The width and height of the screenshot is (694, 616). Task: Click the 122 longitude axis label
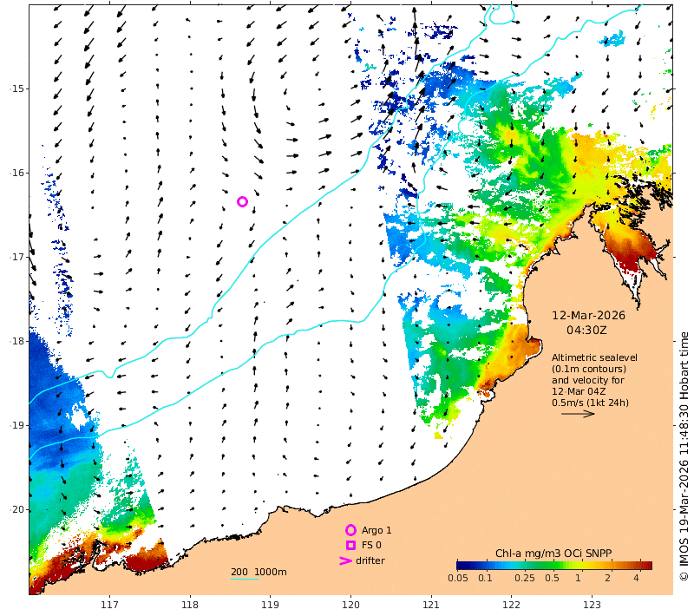coord(512,605)
